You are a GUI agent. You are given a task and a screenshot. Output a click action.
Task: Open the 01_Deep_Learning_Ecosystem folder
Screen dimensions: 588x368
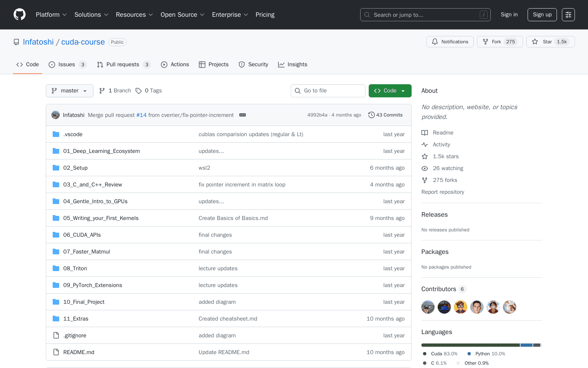pos(102,151)
